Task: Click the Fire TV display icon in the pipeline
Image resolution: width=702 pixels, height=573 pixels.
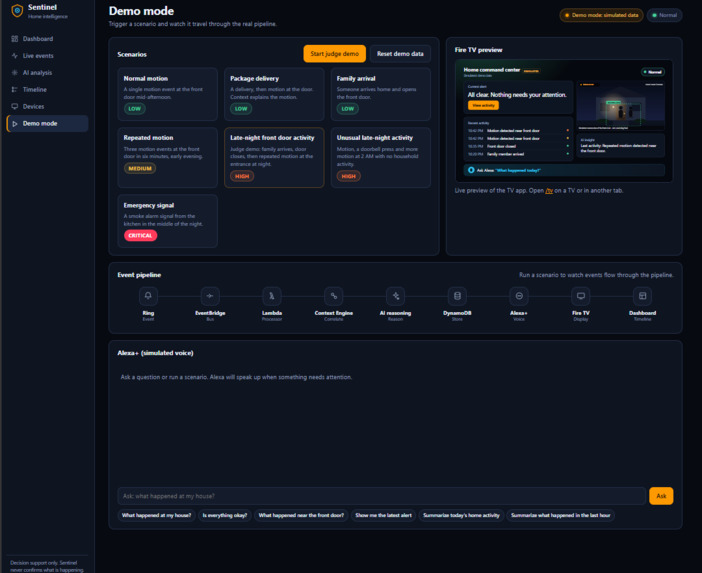Action: [x=581, y=296]
